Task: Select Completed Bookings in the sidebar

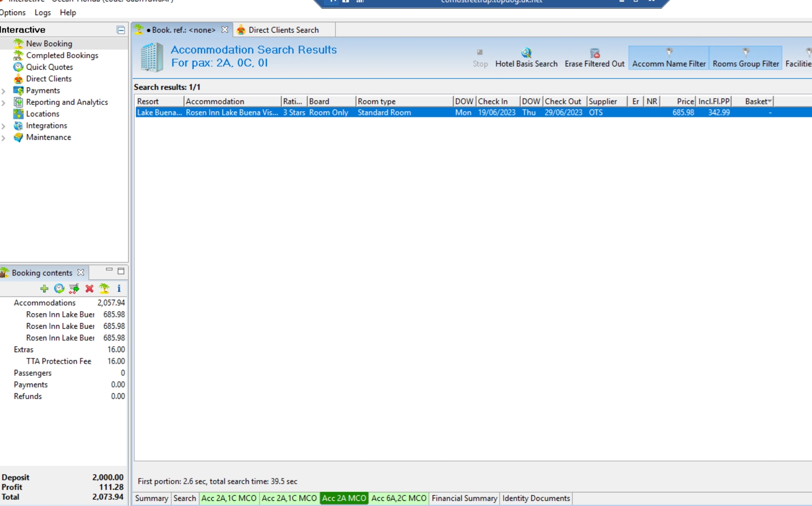Action: (x=62, y=55)
